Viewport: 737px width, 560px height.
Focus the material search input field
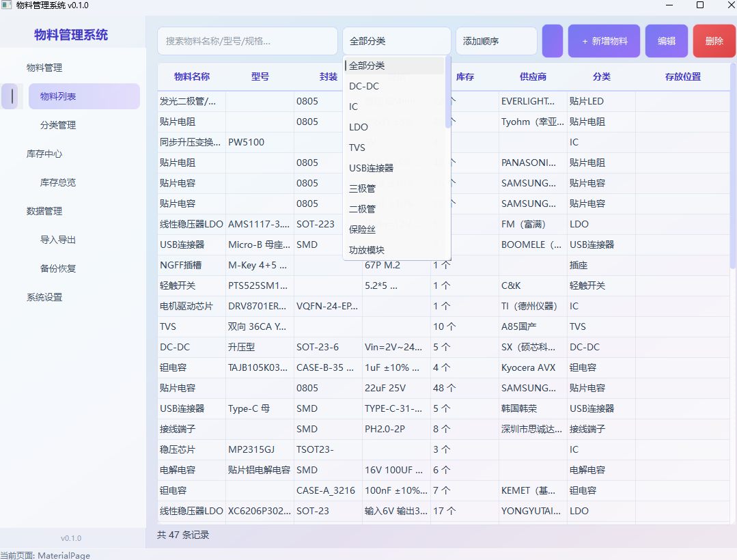(x=247, y=41)
